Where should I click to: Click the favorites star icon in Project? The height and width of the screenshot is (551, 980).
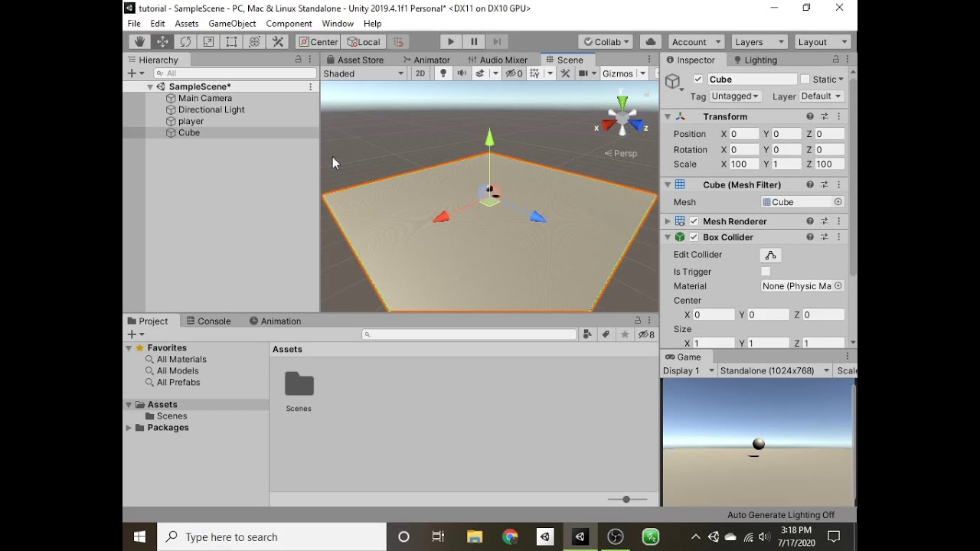(x=625, y=334)
